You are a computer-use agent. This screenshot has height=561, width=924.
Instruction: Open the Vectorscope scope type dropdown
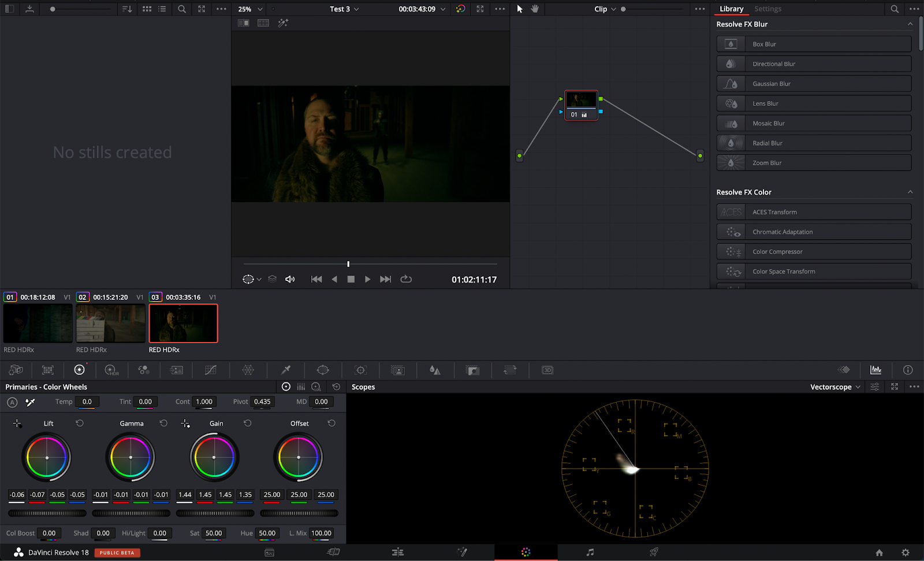pyautogui.click(x=835, y=387)
